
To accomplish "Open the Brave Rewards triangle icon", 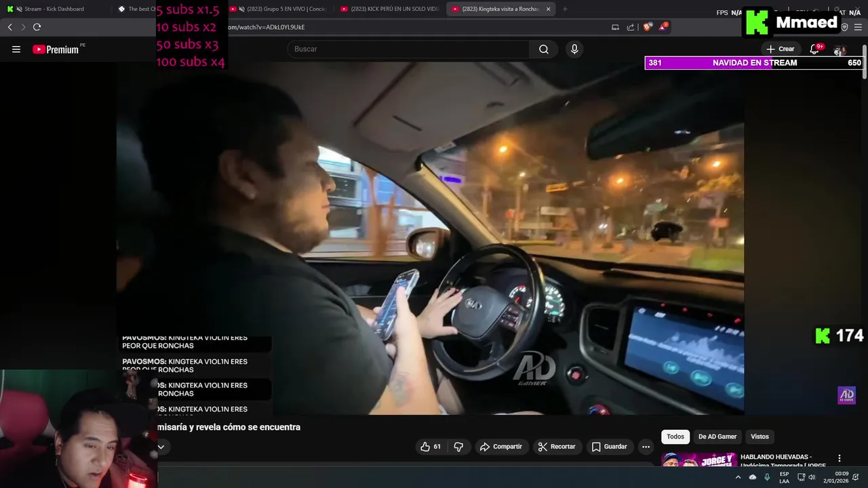I will pyautogui.click(x=663, y=27).
